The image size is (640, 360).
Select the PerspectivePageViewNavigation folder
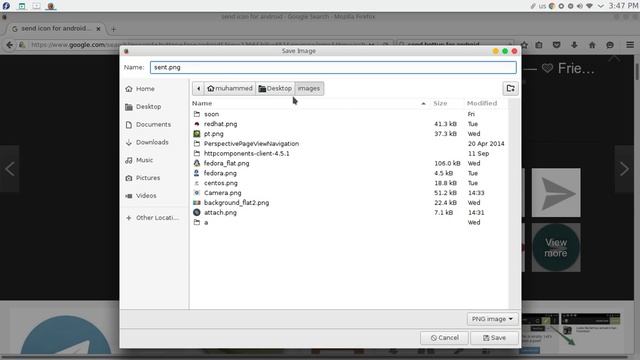(x=350, y=143)
